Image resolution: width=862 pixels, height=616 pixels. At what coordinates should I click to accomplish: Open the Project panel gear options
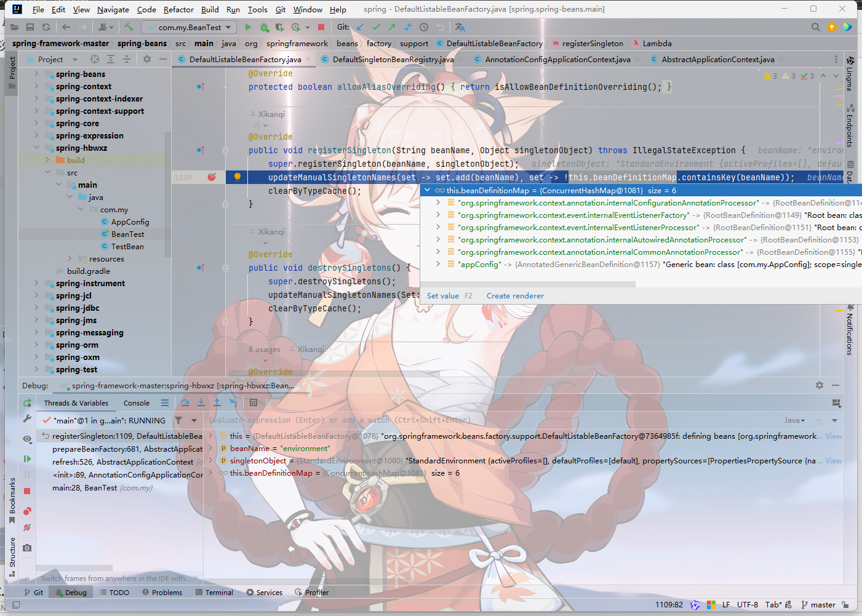(x=146, y=59)
